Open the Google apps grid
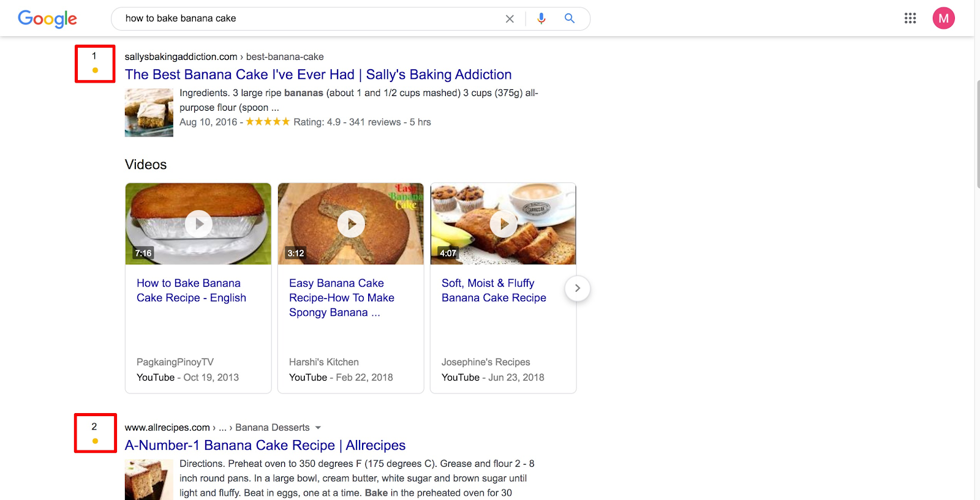This screenshot has width=980, height=500. pyautogui.click(x=910, y=18)
